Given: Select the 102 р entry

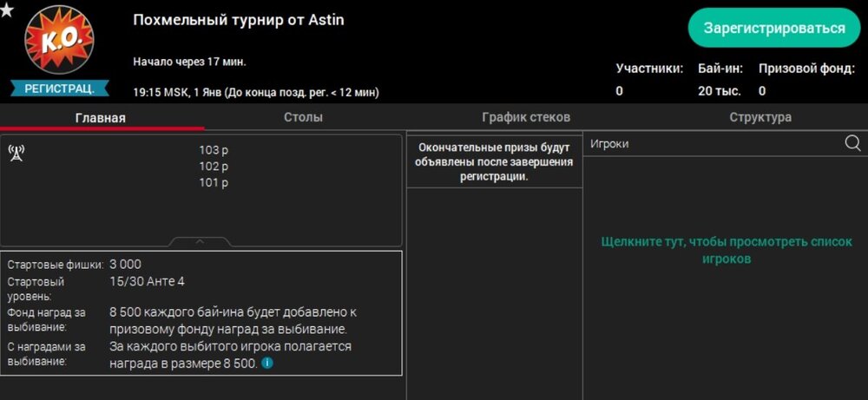Looking at the screenshot, I should pos(214,166).
